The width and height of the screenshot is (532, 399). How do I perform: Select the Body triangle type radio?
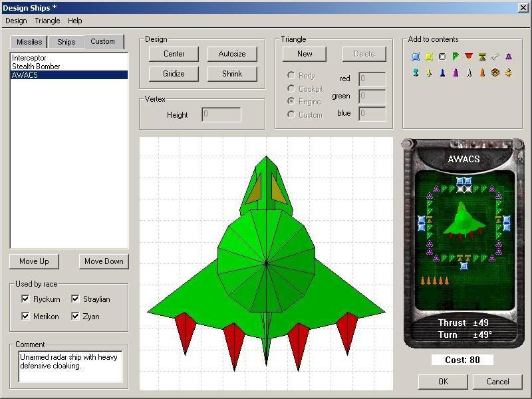pos(291,75)
